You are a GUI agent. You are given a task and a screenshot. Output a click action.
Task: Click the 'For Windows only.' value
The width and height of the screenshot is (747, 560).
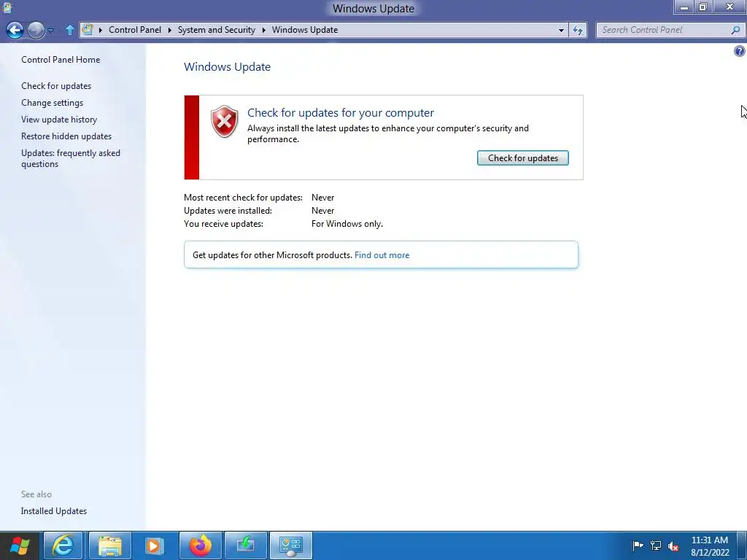(x=347, y=223)
